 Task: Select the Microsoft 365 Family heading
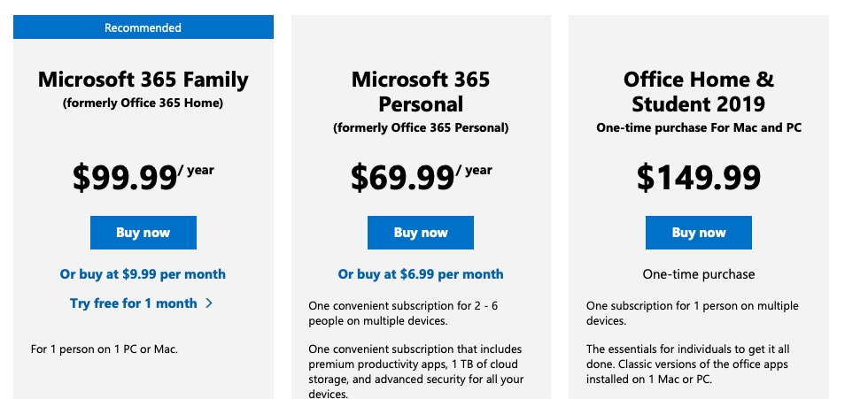pyautogui.click(x=143, y=80)
